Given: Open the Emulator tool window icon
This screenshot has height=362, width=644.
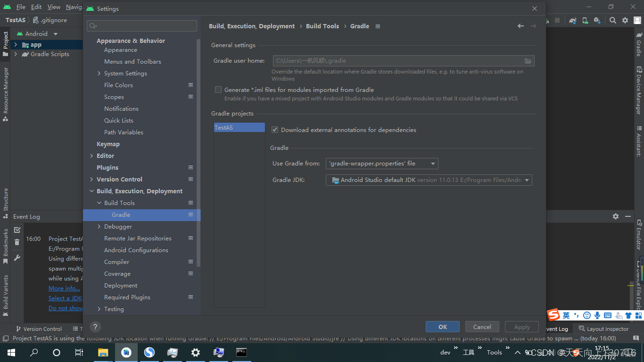Looking at the screenshot, I should [640, 235].
